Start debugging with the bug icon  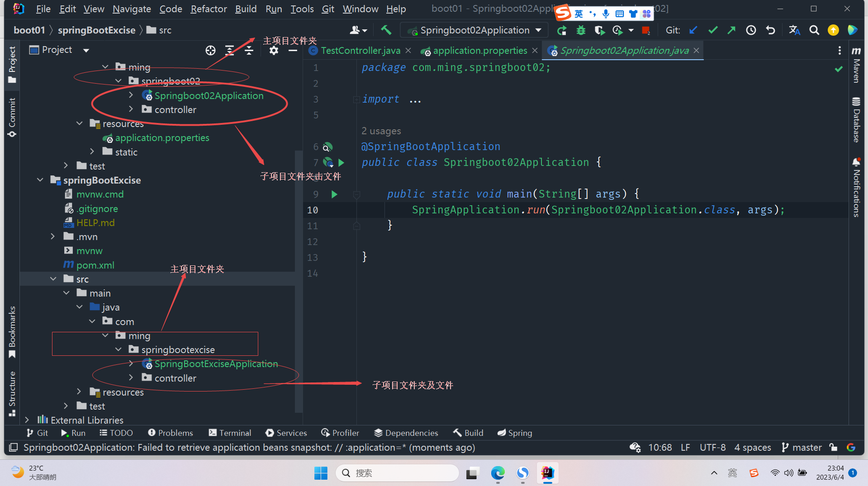pyautogui.click(x=581, y=30)
